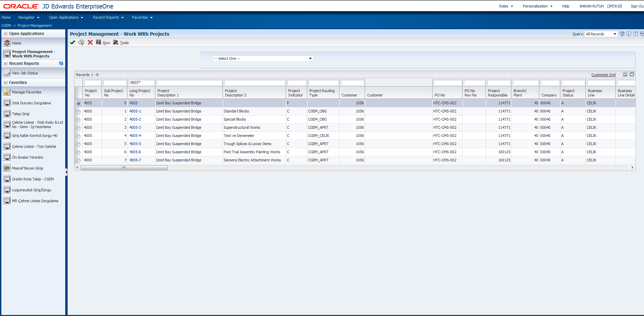Select the radio button for row 4005-2
The width and height of the screenshot is (644, 316).
[x=79, y=120]
